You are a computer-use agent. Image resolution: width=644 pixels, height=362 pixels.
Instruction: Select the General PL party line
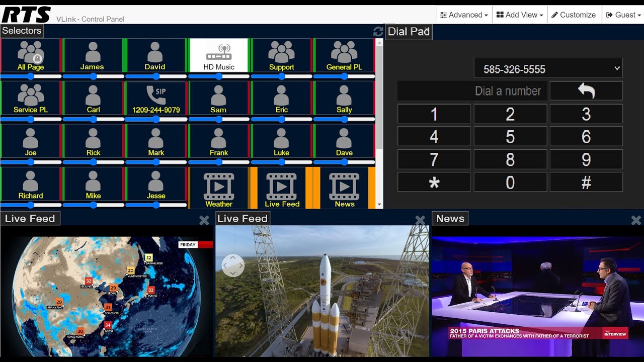[x=344, y=55]
